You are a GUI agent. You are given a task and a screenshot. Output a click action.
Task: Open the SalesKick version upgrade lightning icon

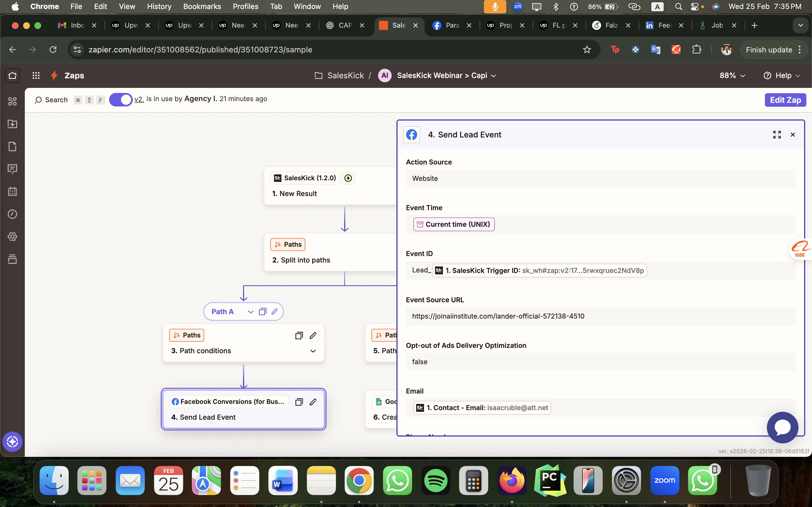click(x=348, y=178)
